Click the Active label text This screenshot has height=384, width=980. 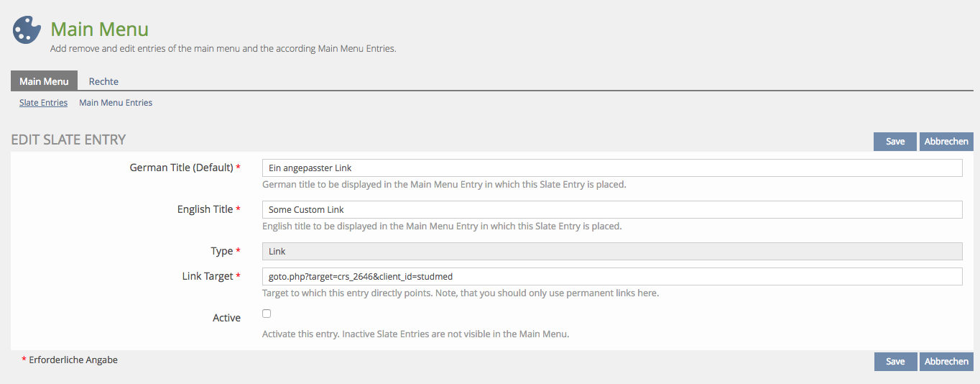[226, 318]
